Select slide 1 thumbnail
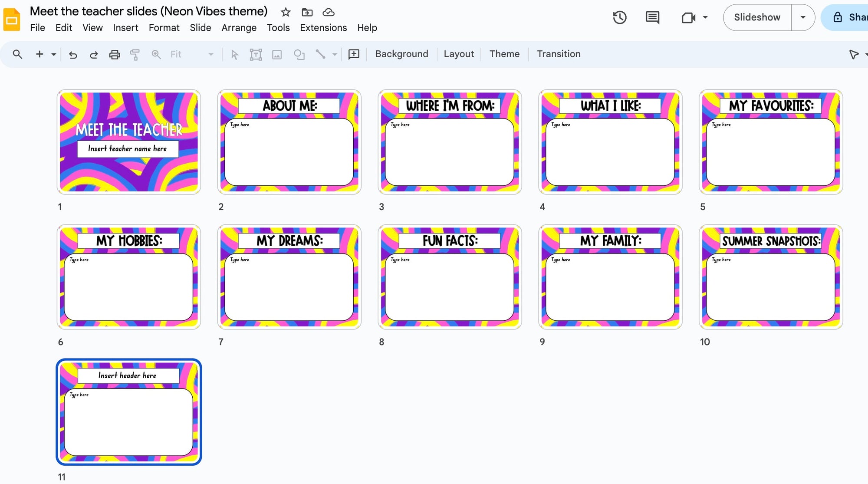The image size is (868, 484). tap(129, 141)
